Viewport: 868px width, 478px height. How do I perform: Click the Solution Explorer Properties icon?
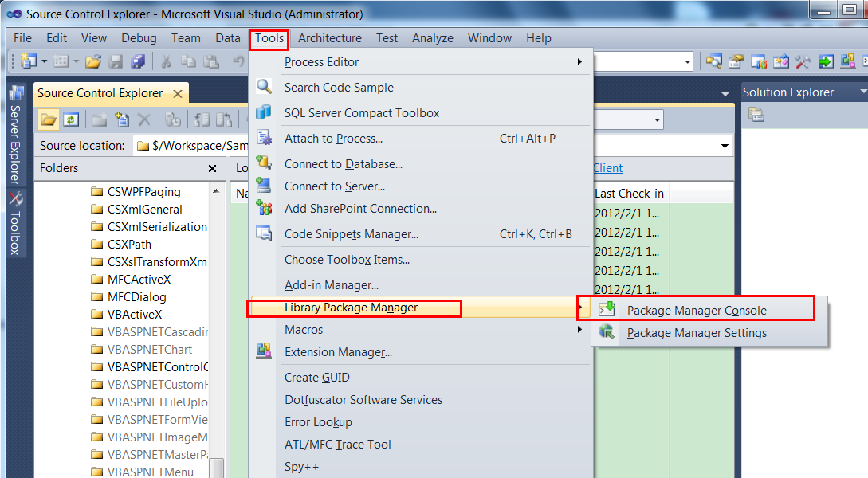tap(756, 115)
